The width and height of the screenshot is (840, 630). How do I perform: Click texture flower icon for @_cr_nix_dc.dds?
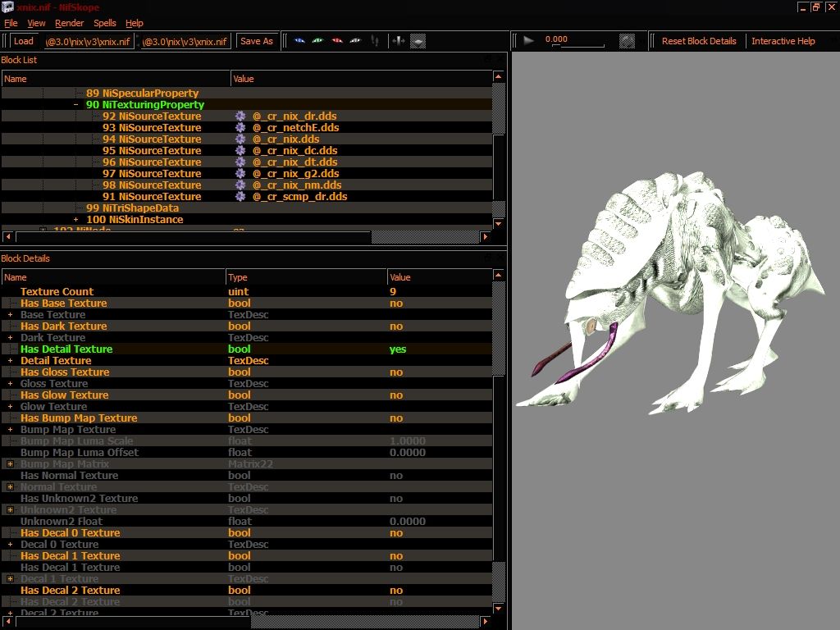240,151
